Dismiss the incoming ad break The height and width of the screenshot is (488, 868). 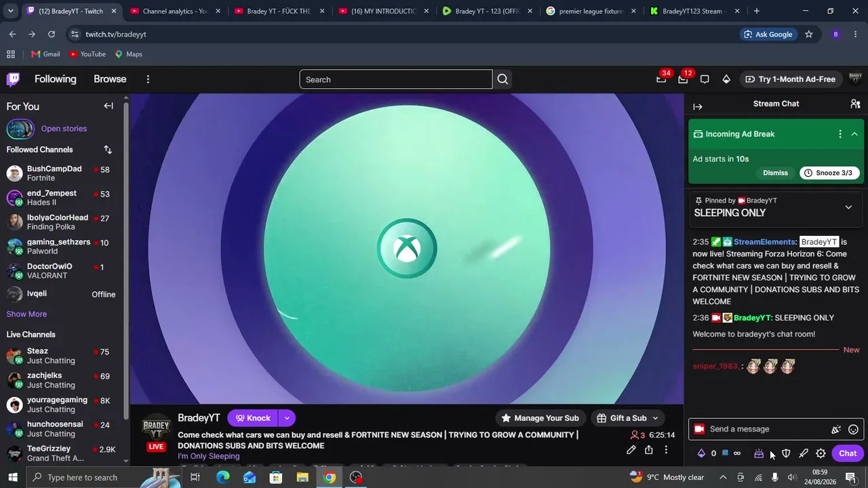click(x=775, y=173)
